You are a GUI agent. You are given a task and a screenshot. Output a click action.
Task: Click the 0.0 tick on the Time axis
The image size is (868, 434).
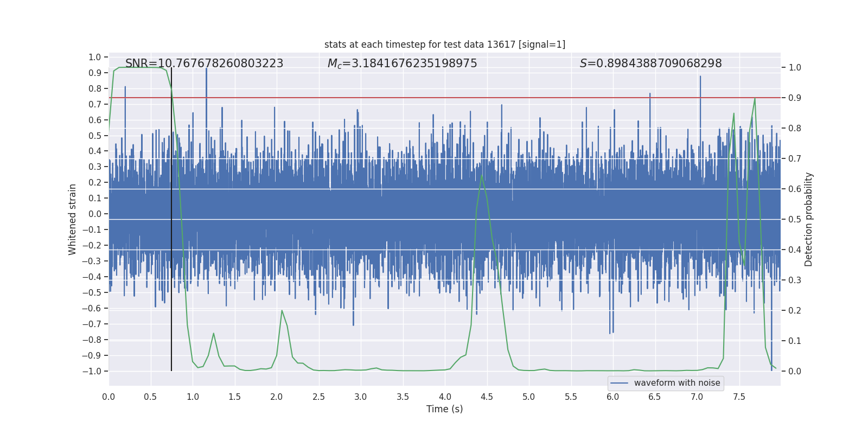[x=108, y=397]
